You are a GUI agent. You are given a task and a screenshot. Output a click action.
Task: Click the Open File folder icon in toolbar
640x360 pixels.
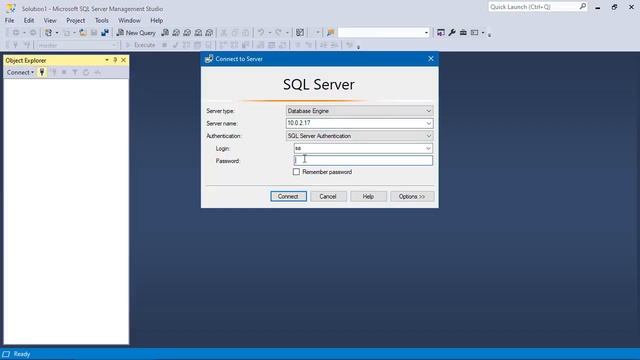click(x=83, y=33)
